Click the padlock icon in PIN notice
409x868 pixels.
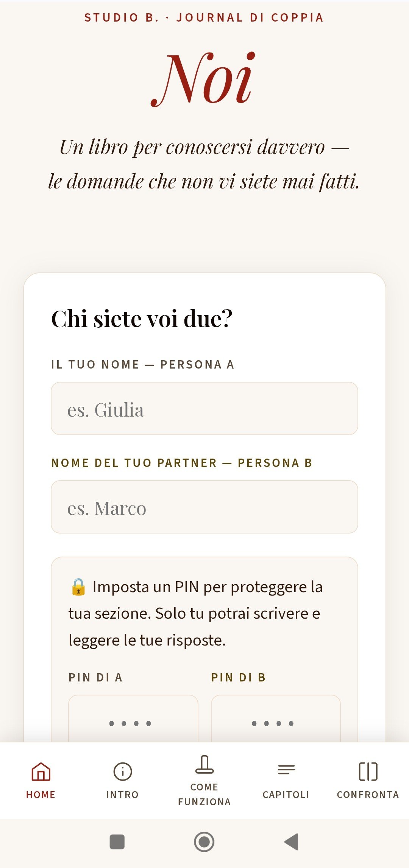click(x=78, y=587)
